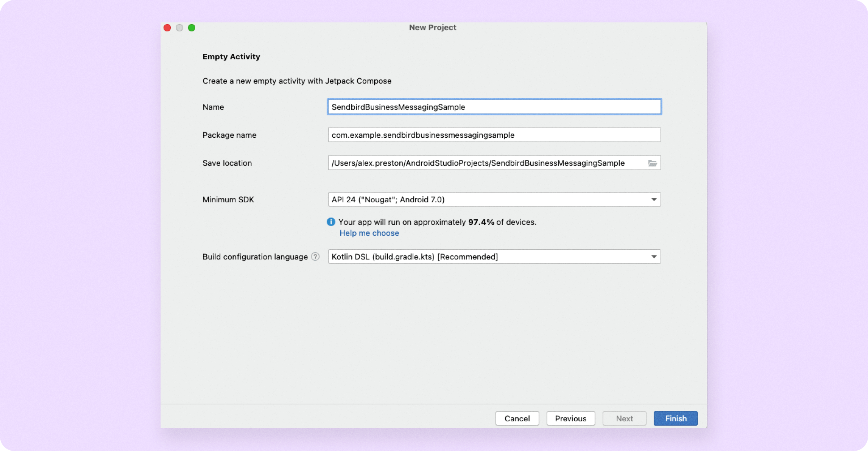868x451 pixels.
Task: Click the help icon beside Build configuration language
Action: click(315, 257)
